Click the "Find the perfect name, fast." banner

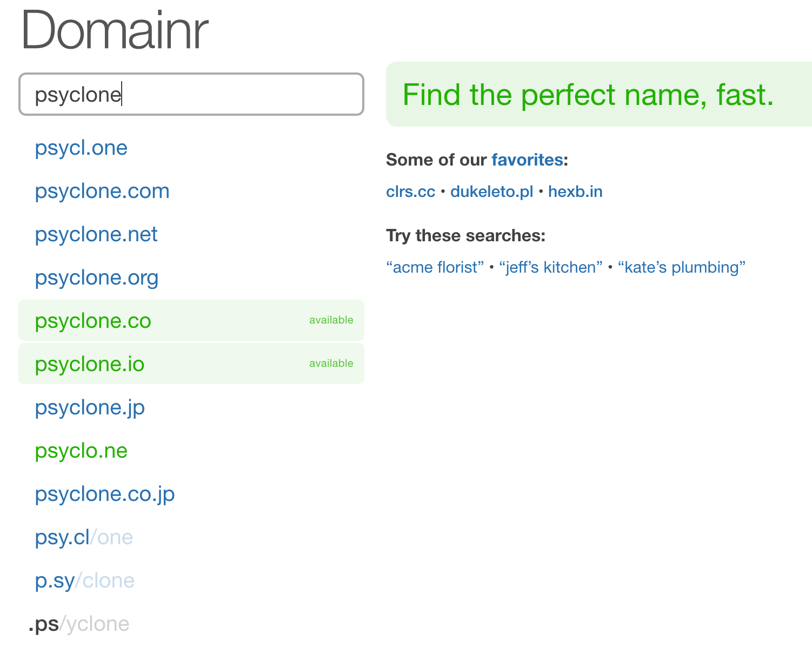599,94
